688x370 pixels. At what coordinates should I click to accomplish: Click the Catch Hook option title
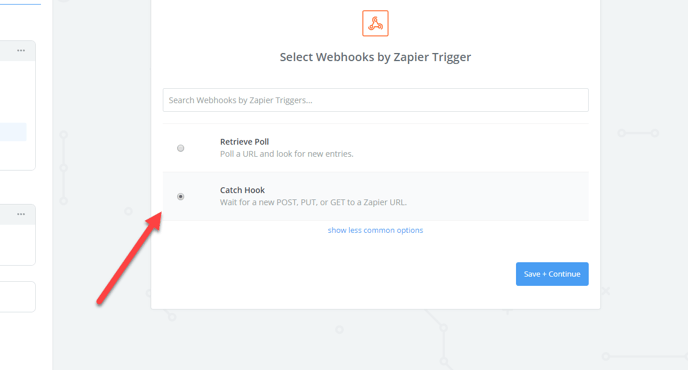coord(242,190)
